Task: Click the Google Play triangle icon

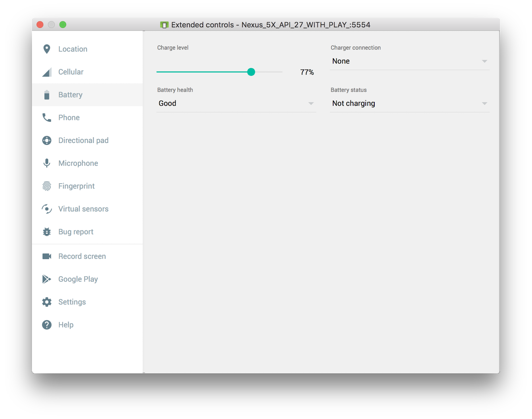Action: [47, 279]
